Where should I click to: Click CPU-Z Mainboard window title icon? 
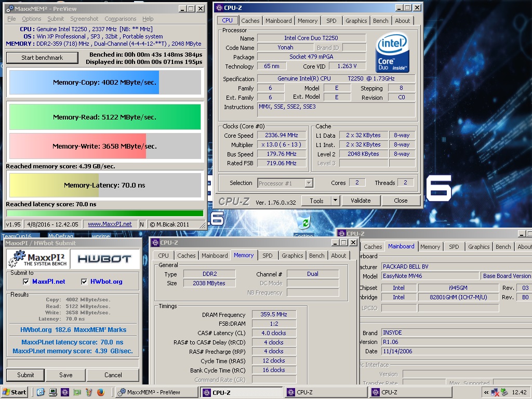tap(342, 233)
